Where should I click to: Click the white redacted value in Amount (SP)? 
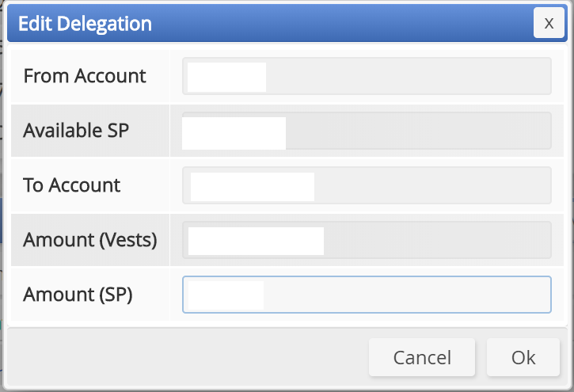pos(226,295)
